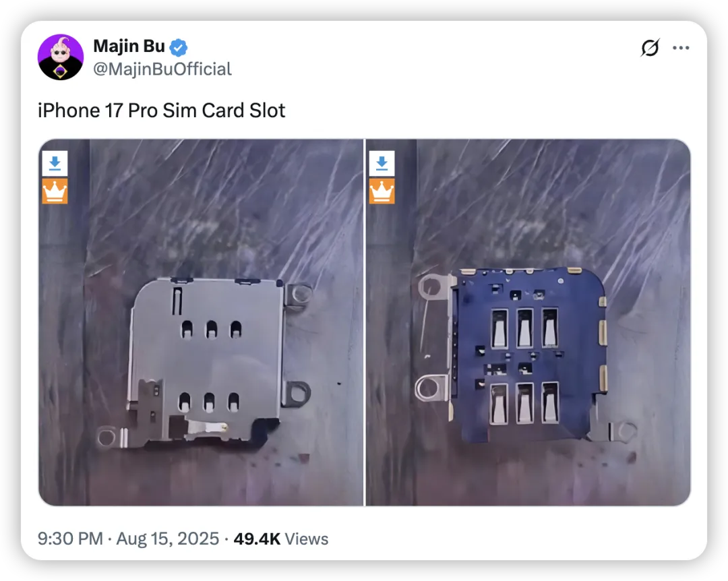Image resolution: width=728 pixels, height=581 pixels.
Task: View the 49.4K Views count
Action: tap(281, 539)
